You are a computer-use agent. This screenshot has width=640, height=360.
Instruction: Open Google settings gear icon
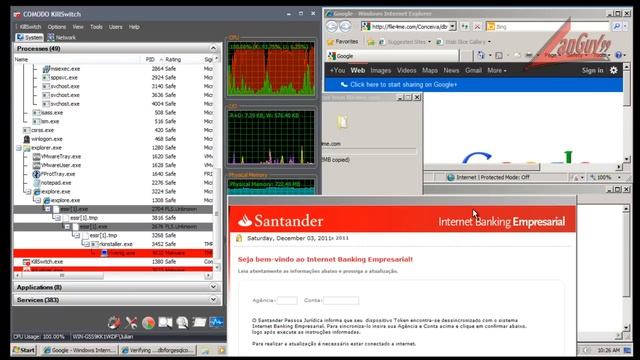coord(613,70)
